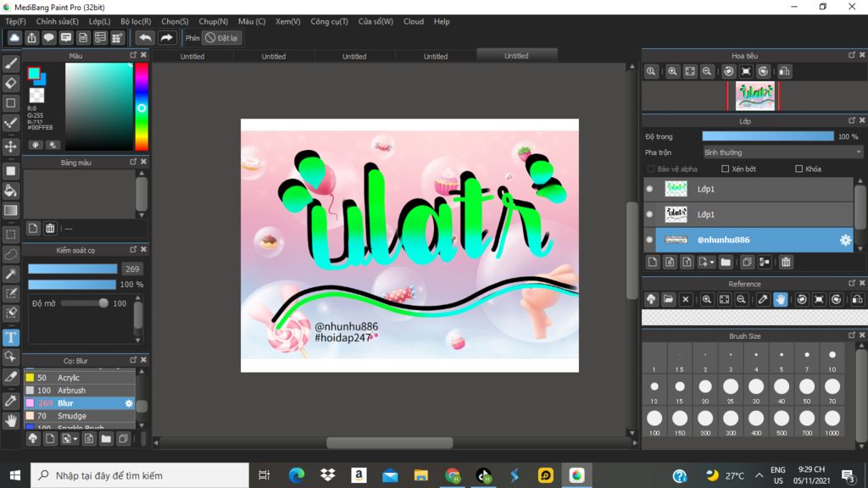Open the Công cụ(T) menu
The image size is (868, 488).
point(330,21)
